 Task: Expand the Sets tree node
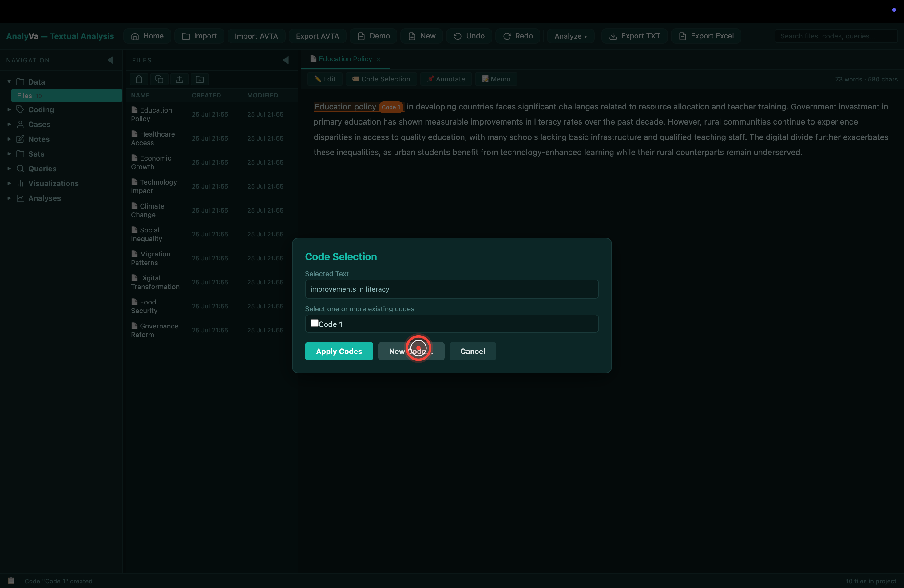[x=9, y=154]
